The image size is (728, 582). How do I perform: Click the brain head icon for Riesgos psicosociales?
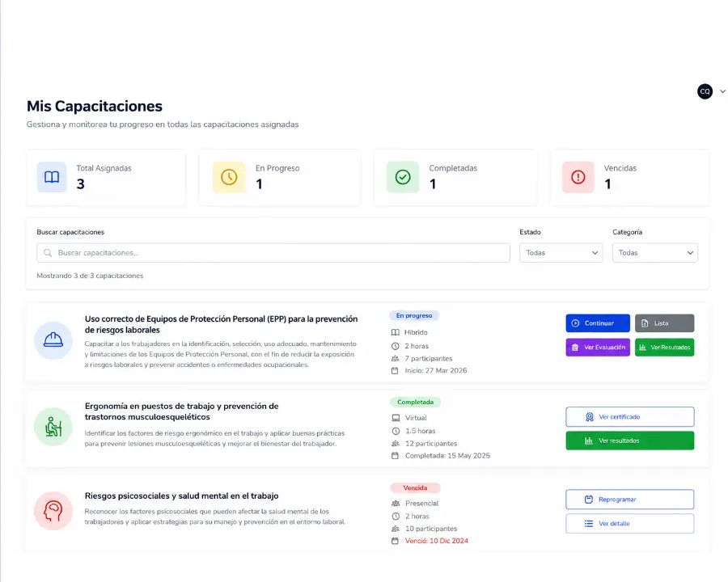click(x=53, y=511)
